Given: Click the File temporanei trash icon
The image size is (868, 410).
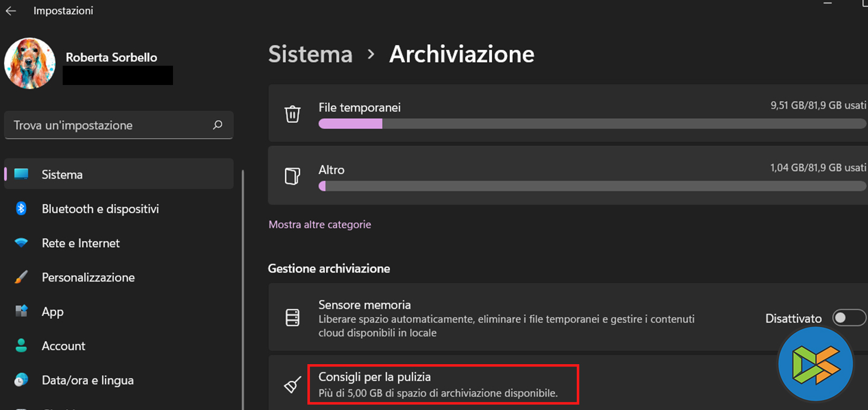Looking at the screenshot, I should click(292, 114).
